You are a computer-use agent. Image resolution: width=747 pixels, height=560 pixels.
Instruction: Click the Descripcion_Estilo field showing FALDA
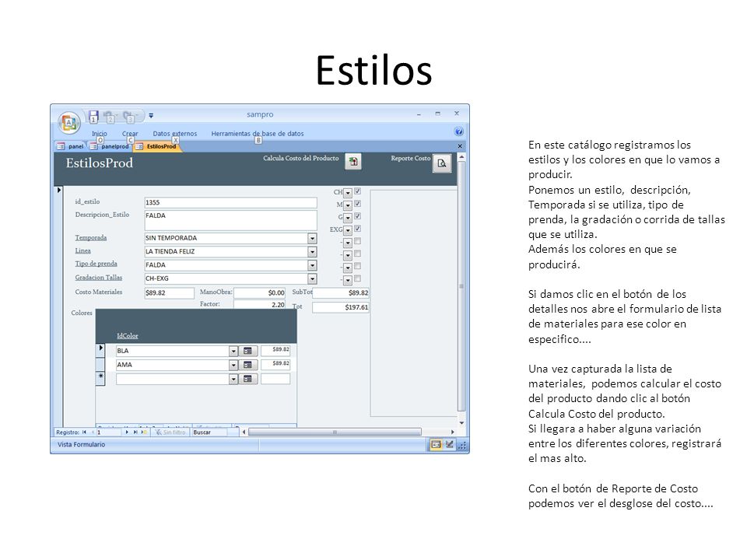click(x=230, y=220)
